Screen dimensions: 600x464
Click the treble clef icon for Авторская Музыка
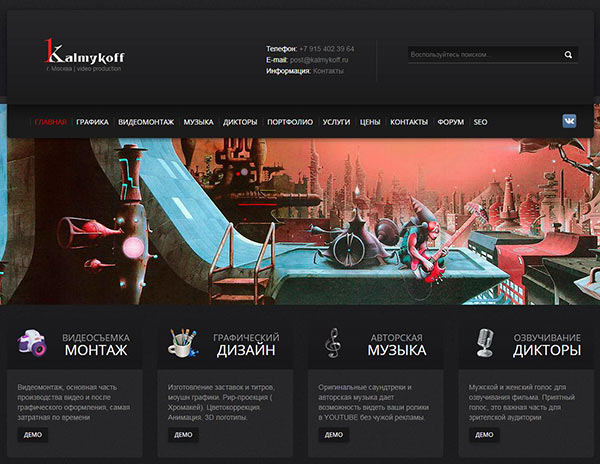pyautogui.click(x=333, y=343)
